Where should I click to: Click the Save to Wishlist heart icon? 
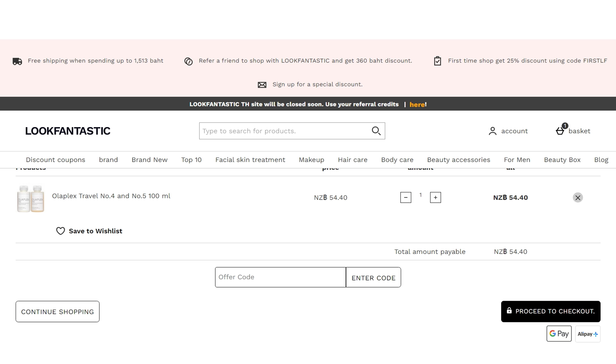point(61,231)
